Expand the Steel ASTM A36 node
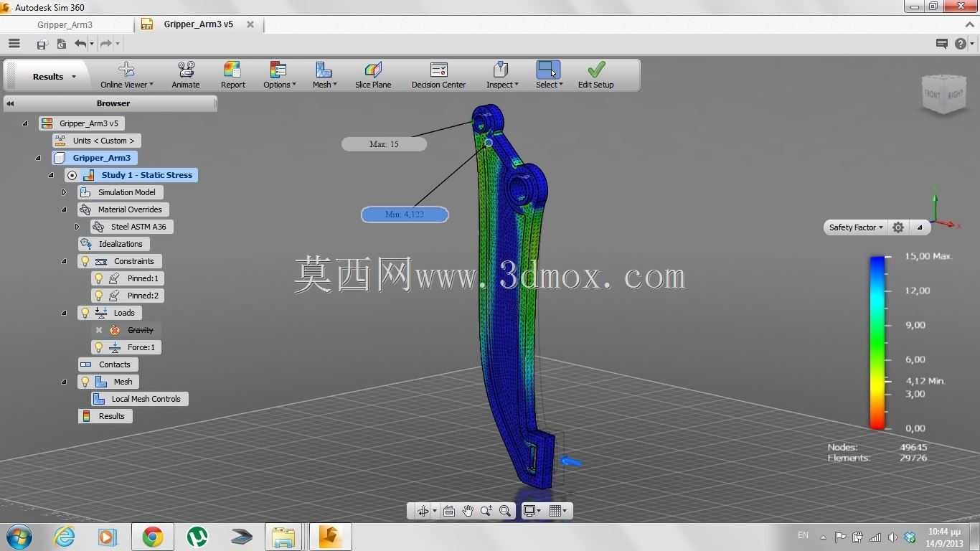This screenshot has height=551, width=980. [77, 227]
